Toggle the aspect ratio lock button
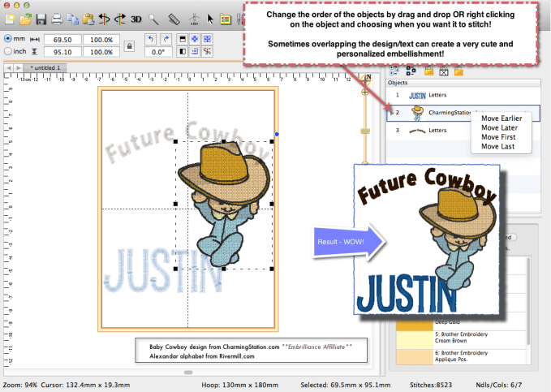551x392 pixels. click(x=129, y=46)
